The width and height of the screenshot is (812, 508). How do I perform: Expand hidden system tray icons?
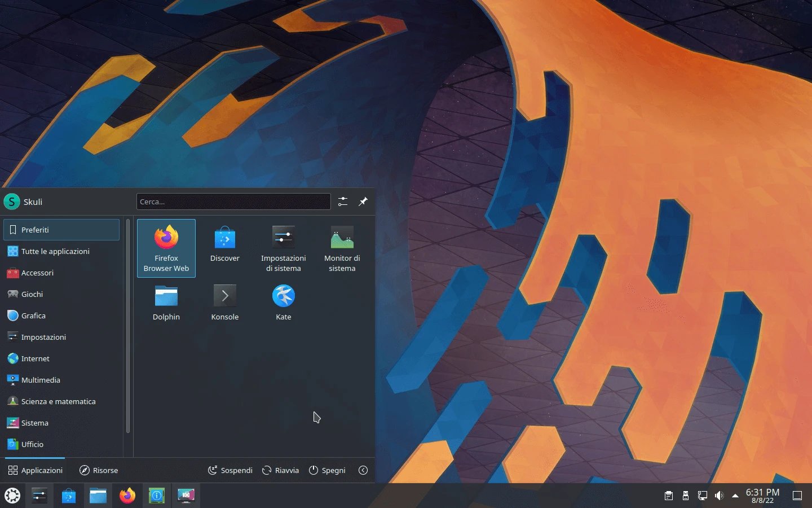coord(734,495)
